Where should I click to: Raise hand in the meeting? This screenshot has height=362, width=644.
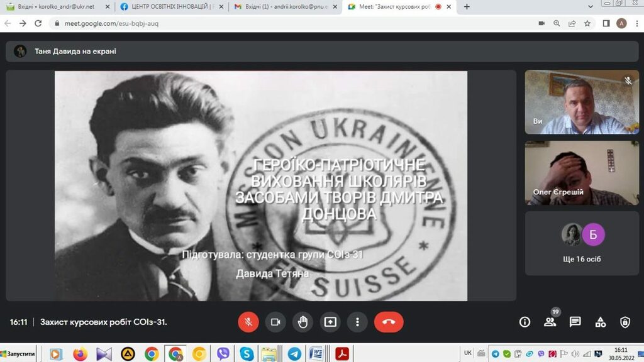pos(303,322)
